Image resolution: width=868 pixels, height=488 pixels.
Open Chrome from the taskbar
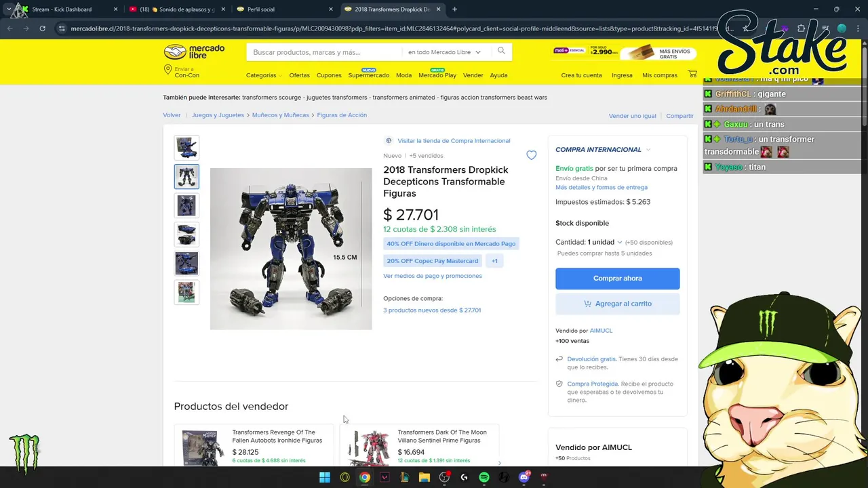[365, 477]
